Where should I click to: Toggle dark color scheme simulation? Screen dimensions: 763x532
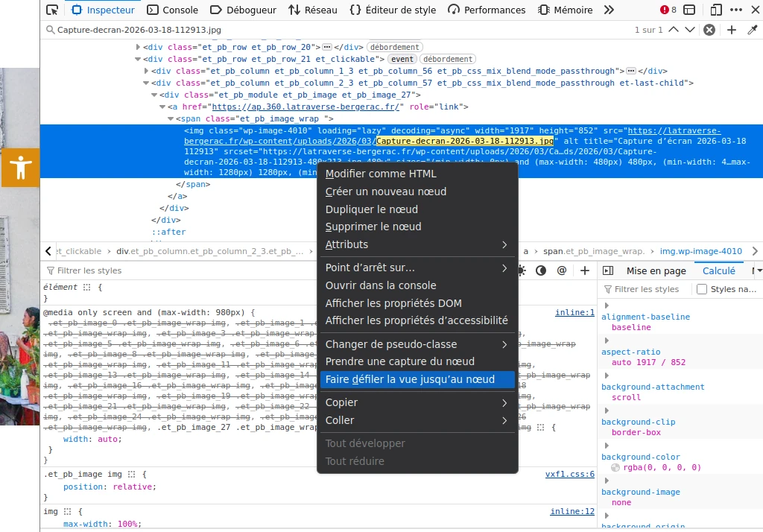pos(541,270)
